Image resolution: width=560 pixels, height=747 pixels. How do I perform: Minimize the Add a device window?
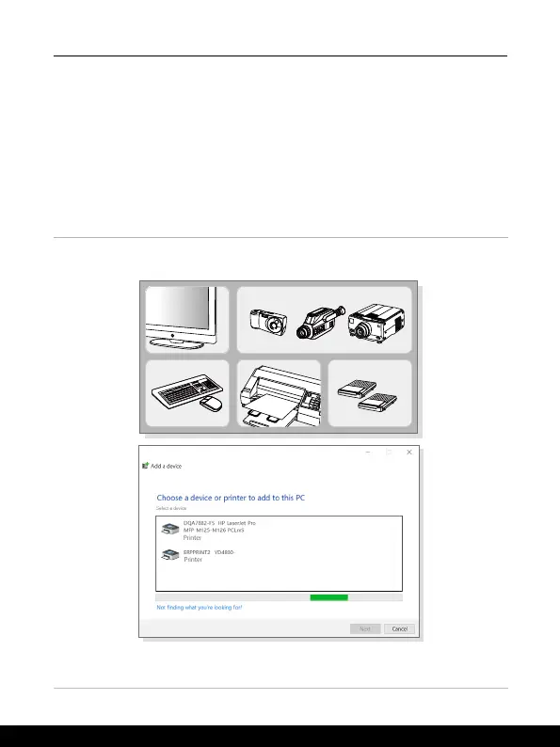point(368,453)
